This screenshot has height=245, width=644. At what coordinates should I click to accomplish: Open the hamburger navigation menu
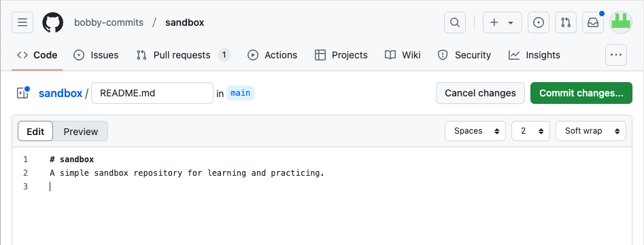pyautogui.click(x=22, y=22)
